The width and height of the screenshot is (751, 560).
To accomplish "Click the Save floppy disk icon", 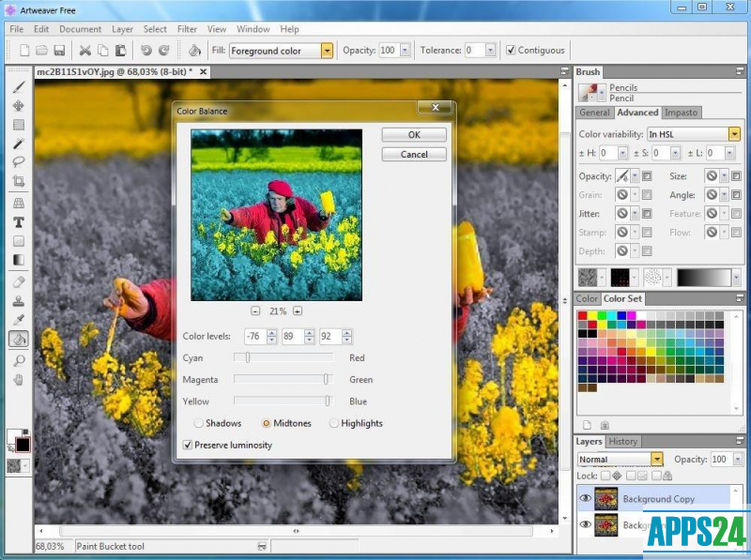I will 58,51.
